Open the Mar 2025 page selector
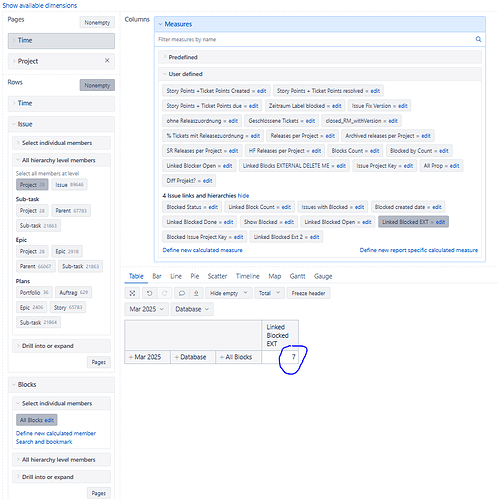 tap(146, 309)
